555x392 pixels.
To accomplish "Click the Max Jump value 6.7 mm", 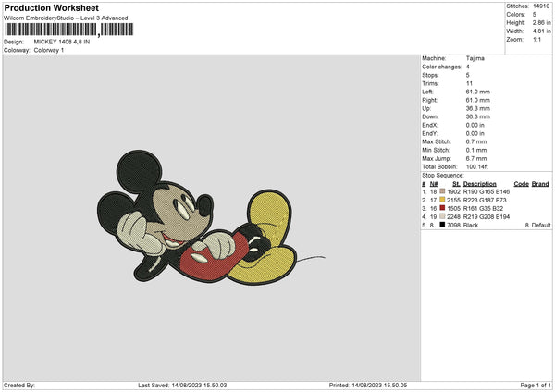I will pyautogui.click(x=476, y=158).
